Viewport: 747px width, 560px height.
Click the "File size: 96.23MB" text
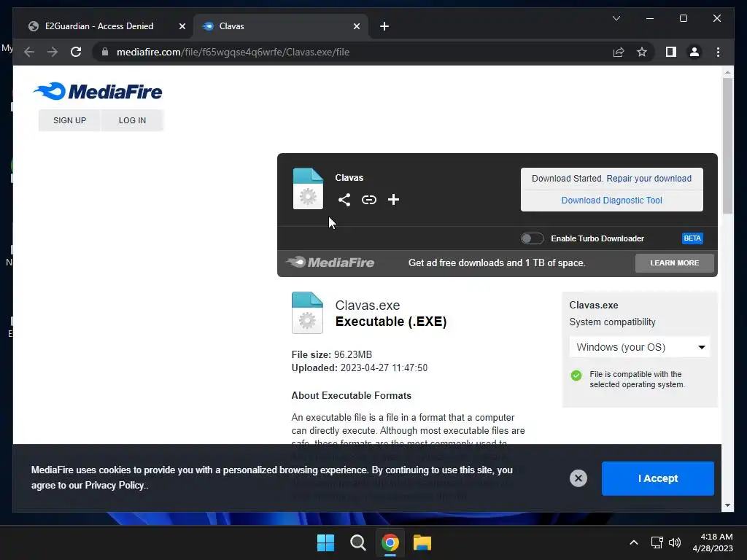(x=332, y=355)
